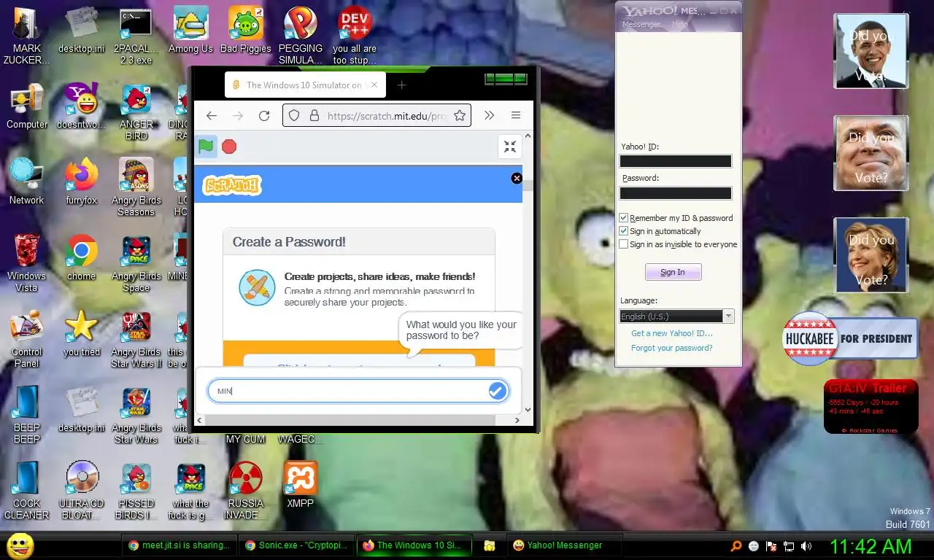
Task: Switch to meet.jit.si is sharing taskbar item
Action: [179, 545]
